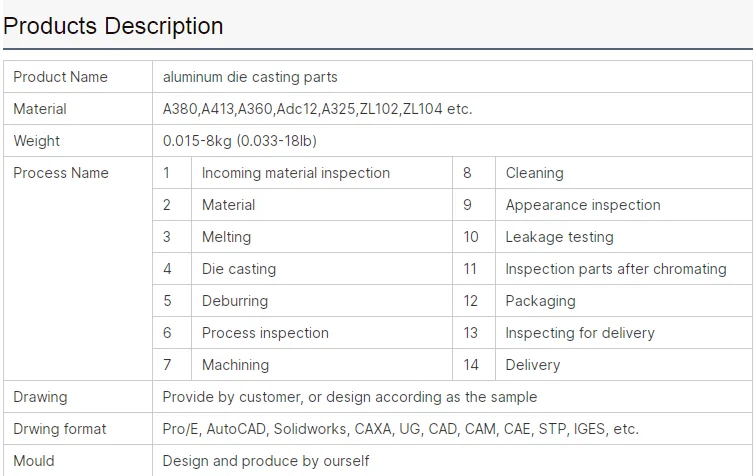Viewport: 754px width, 476px height.
Task: Click the Machining step cell
Action: coord(235,365)
